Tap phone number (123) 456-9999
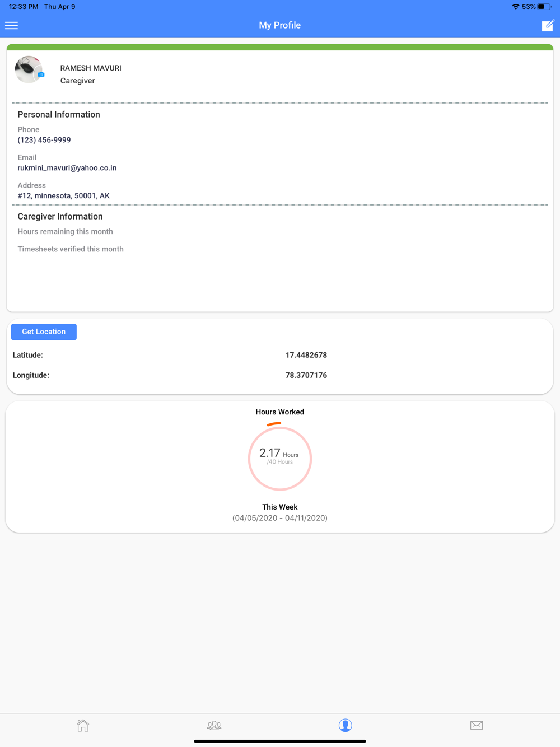The height and width of the screenshot is (747, 560). click(44, 140)
